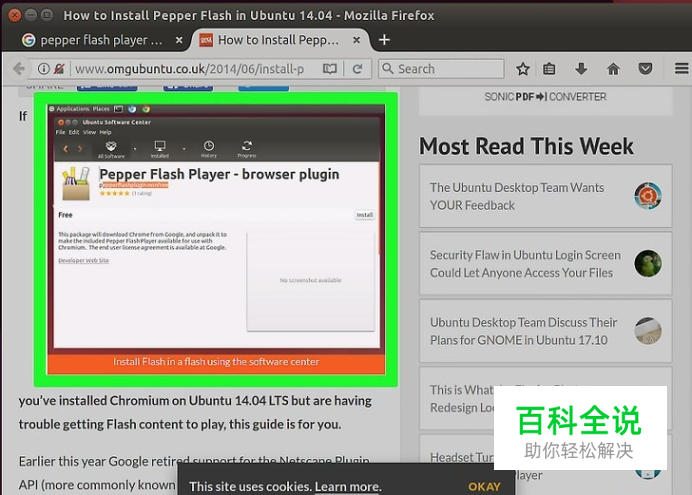
Task: Focus the Search input box
Action: [441, 69]
